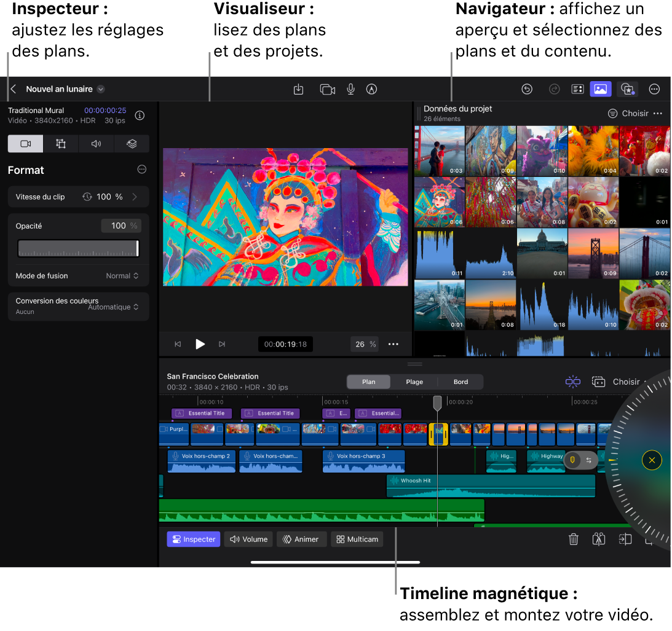
Task: Click the Multicam button
Action: (x=357, y=539)
